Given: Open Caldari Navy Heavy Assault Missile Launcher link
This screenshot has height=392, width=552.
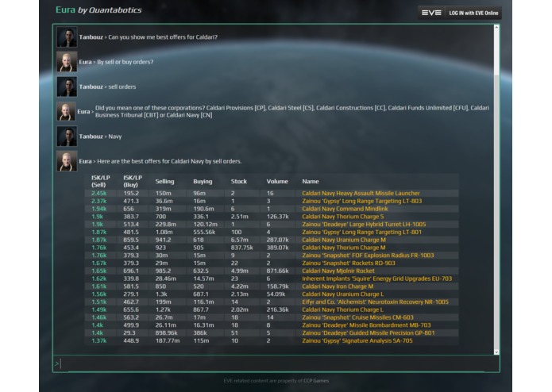Looking at the screenshot, I should click(x=361, y=193).
